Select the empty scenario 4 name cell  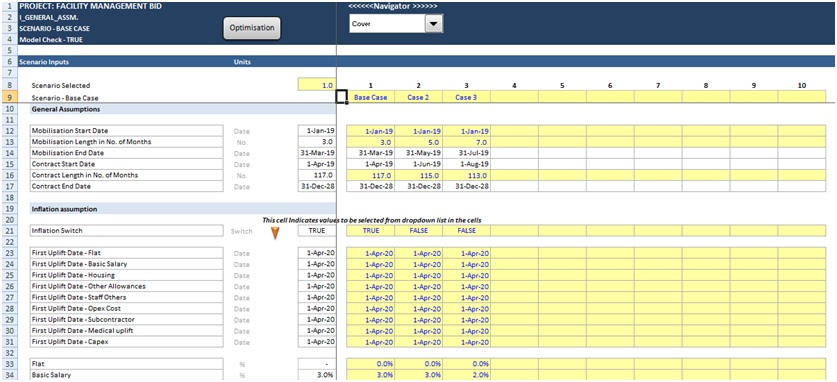coord(515,97)
